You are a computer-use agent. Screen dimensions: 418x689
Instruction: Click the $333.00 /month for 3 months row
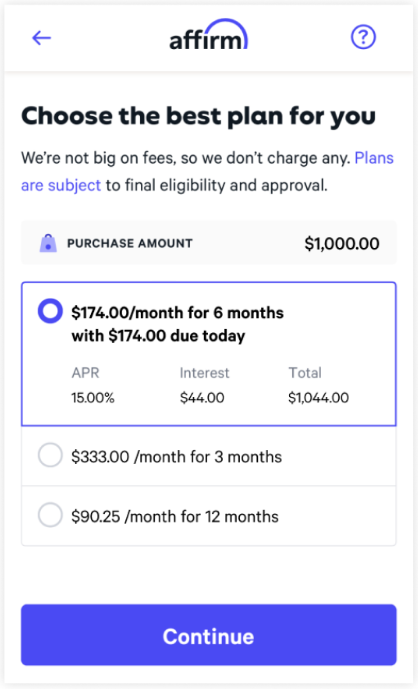[x=209, y=456]
